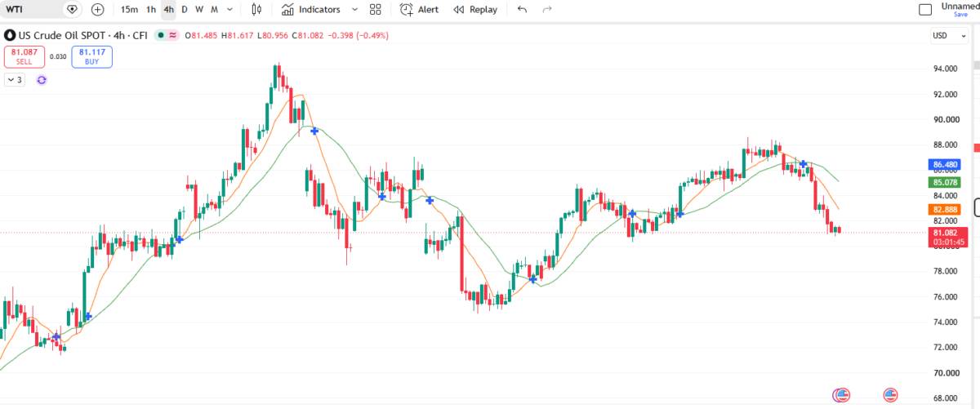This screenshot has height=409, width=980.
Task: Create an Alert
Action: 419,9
